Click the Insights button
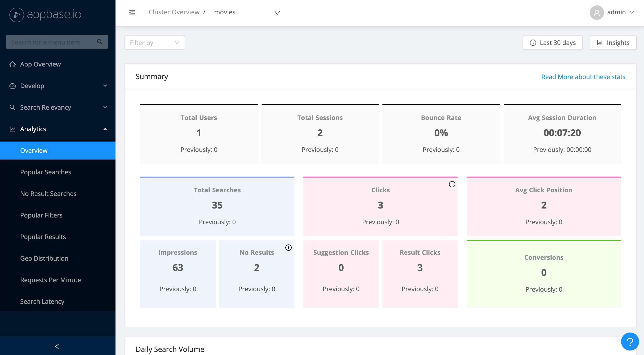Screen dimensions: 644x355 pyautogui.click(x=613, y=42)
